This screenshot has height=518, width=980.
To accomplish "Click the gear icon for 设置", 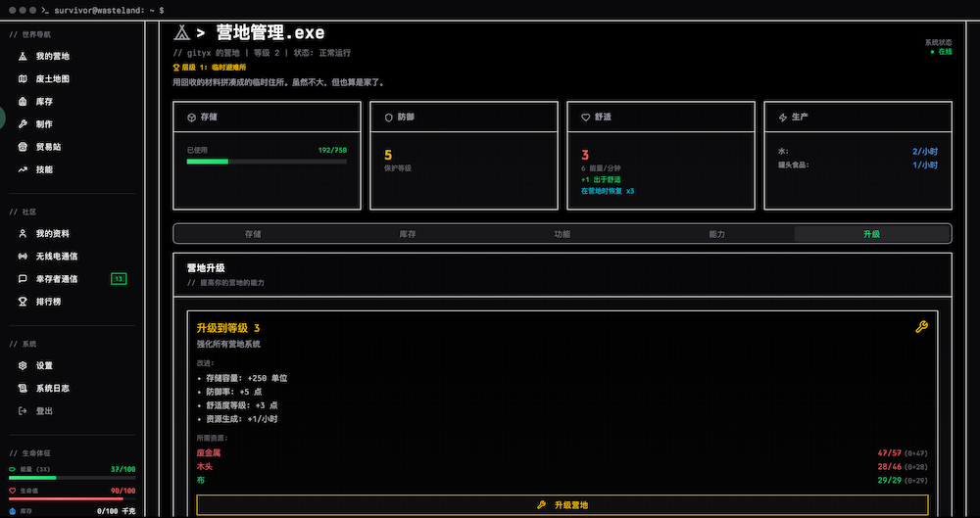I will (24, 366).
